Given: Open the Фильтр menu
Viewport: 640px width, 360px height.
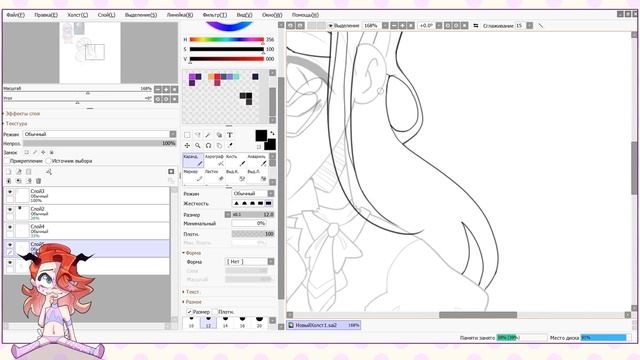Looking at the screenshot, I should [x=214, y=15].
